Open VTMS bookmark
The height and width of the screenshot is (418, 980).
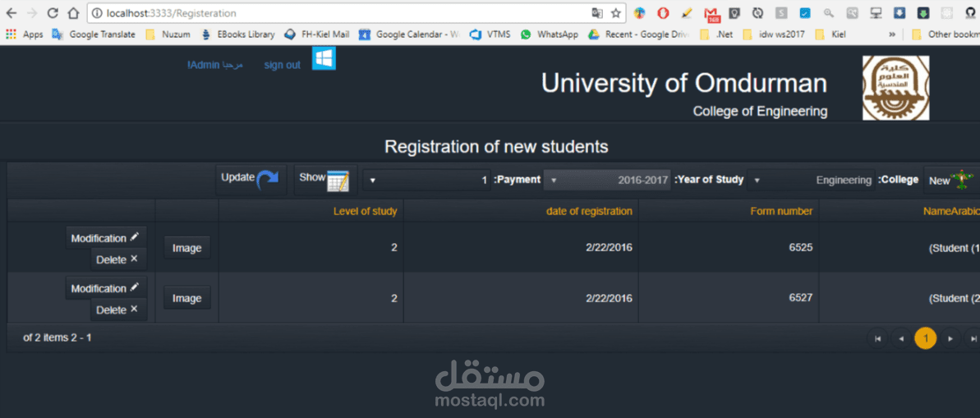click(490, 34)
